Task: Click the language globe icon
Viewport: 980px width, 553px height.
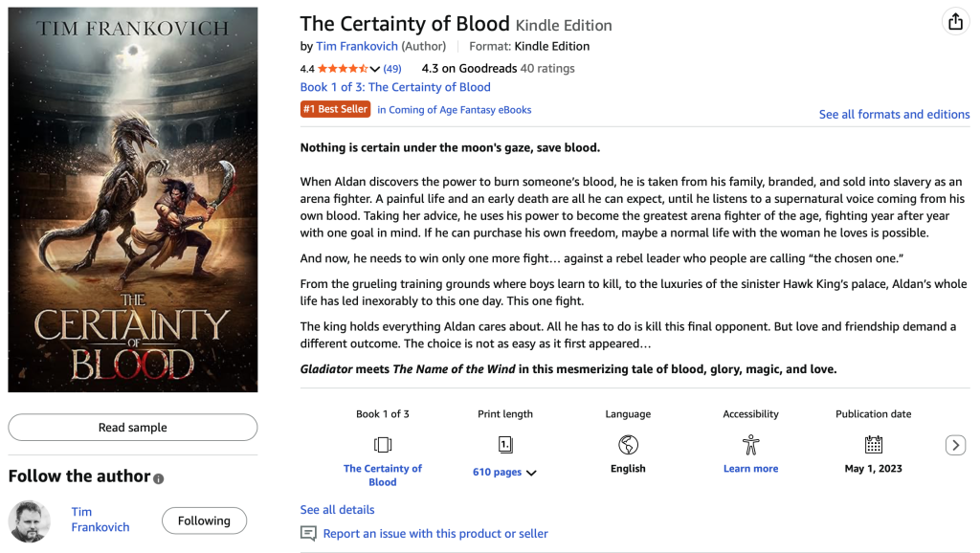Action: (628, 445)
